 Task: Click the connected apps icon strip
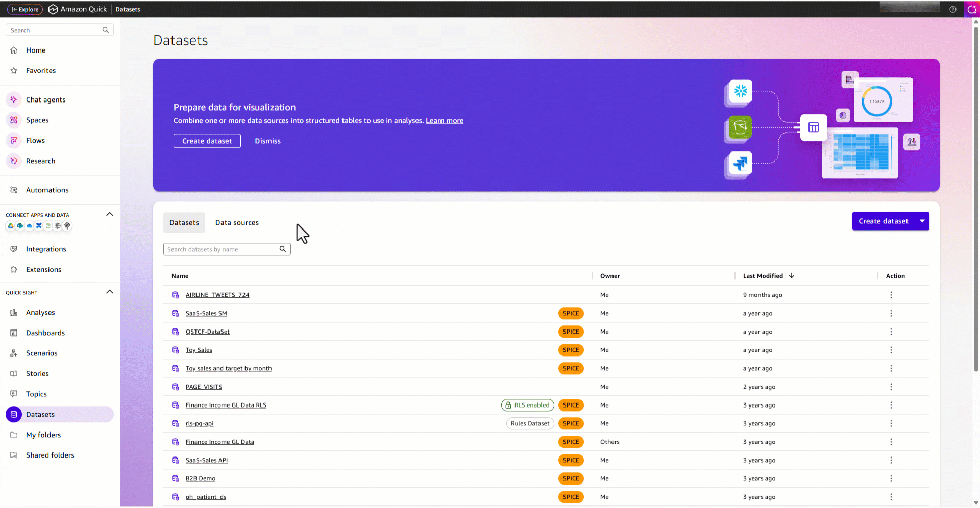[39, 226]
